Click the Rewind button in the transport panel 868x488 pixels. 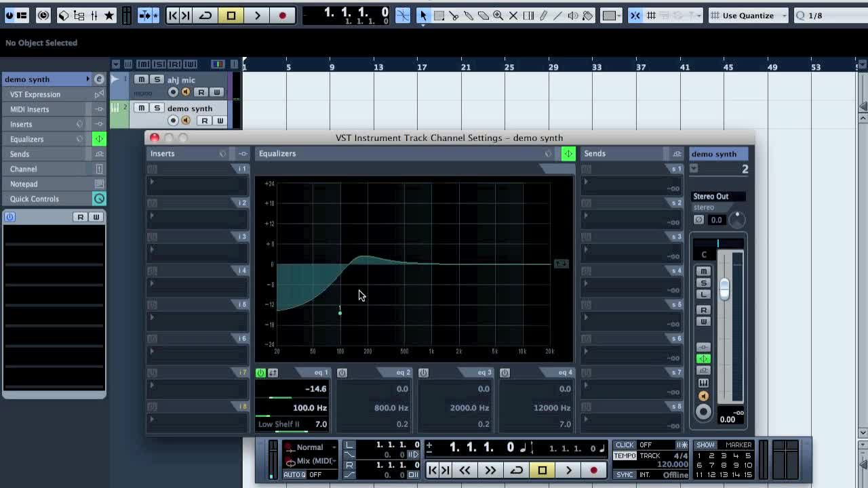(x=465, y=470)
